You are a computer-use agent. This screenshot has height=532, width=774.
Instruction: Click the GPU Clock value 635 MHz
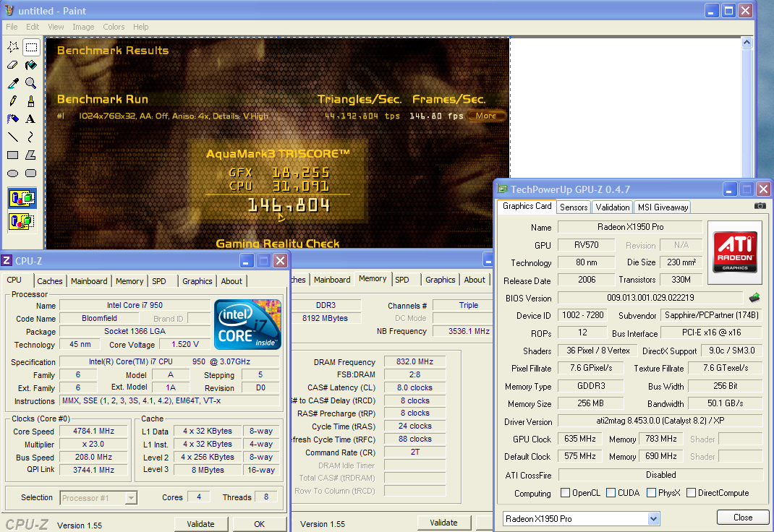coord(580,439)
